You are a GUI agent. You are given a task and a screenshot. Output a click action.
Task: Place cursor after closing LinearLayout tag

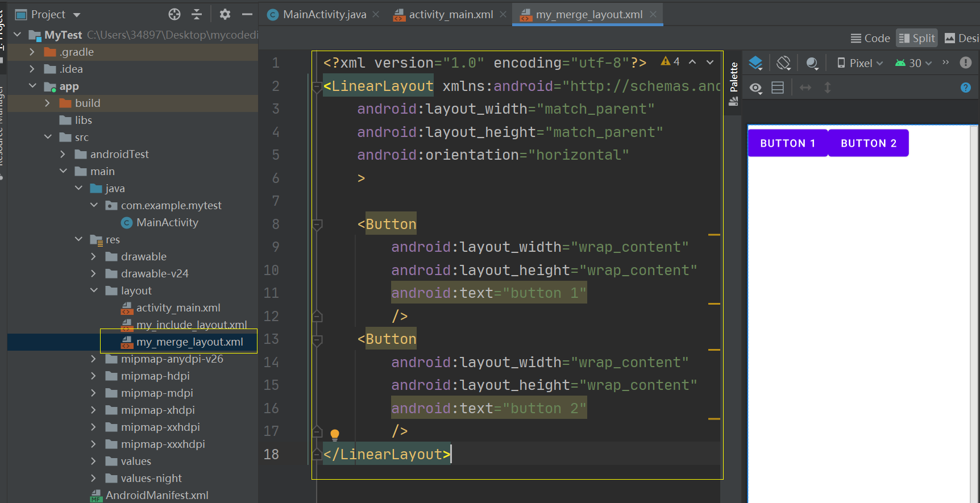(451, 454)
